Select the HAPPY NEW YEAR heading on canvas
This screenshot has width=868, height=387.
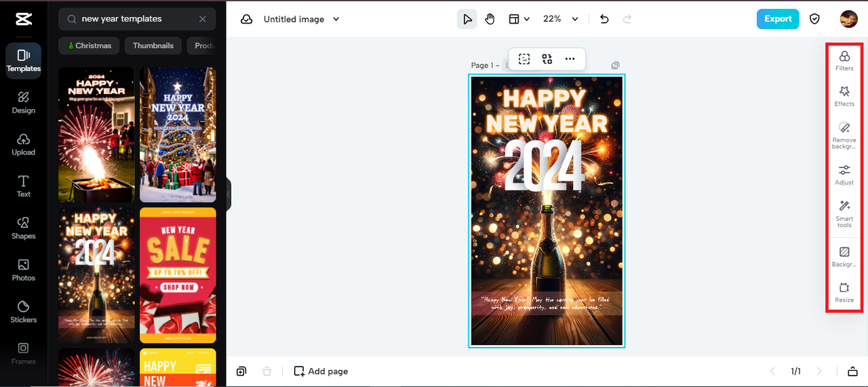[x=547, y=111]
